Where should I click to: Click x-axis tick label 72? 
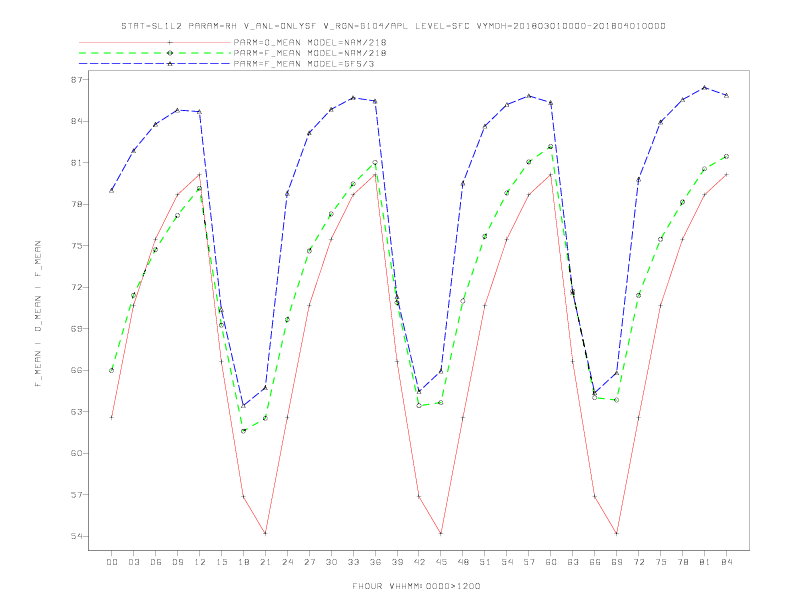coord(639,562)
